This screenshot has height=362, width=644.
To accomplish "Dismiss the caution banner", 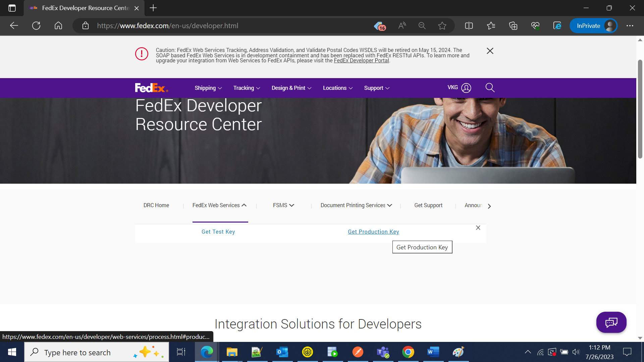I will tap(490, 51).
